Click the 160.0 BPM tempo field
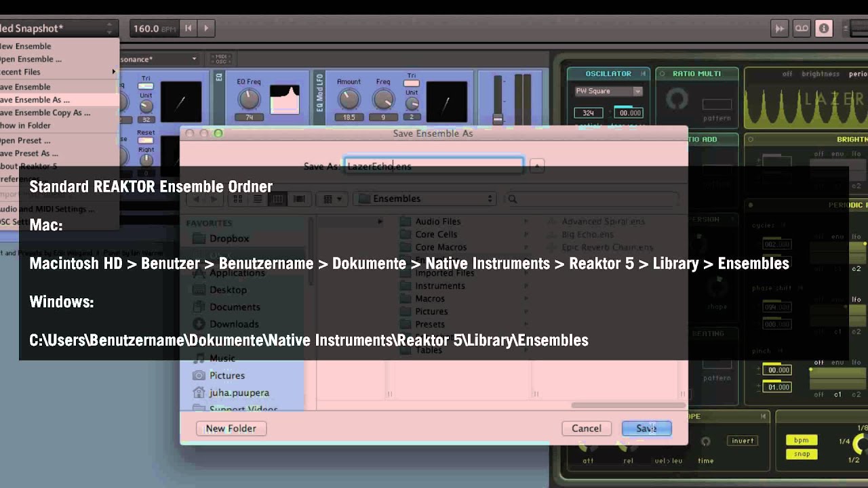 (x=154, y=28)
